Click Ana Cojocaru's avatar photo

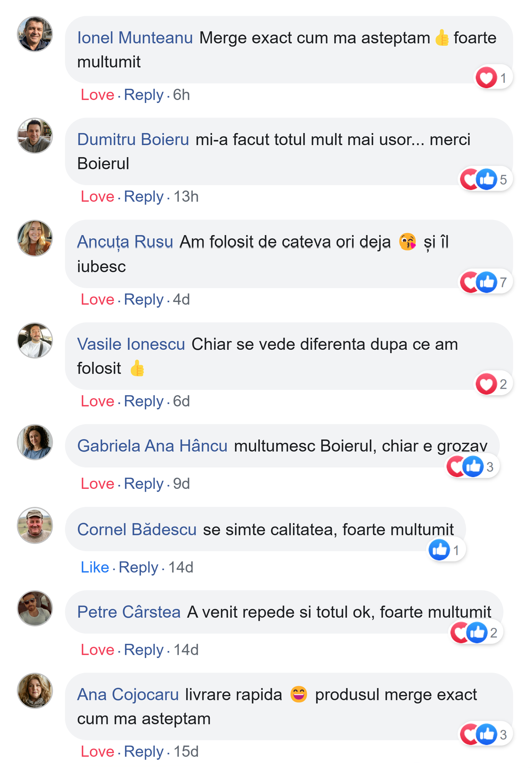(35, 690)
